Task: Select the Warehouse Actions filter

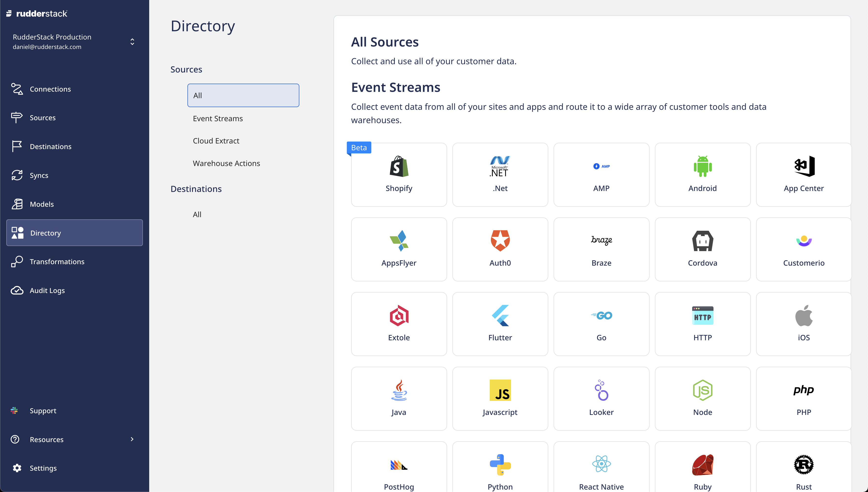Action: click(226, 163)
